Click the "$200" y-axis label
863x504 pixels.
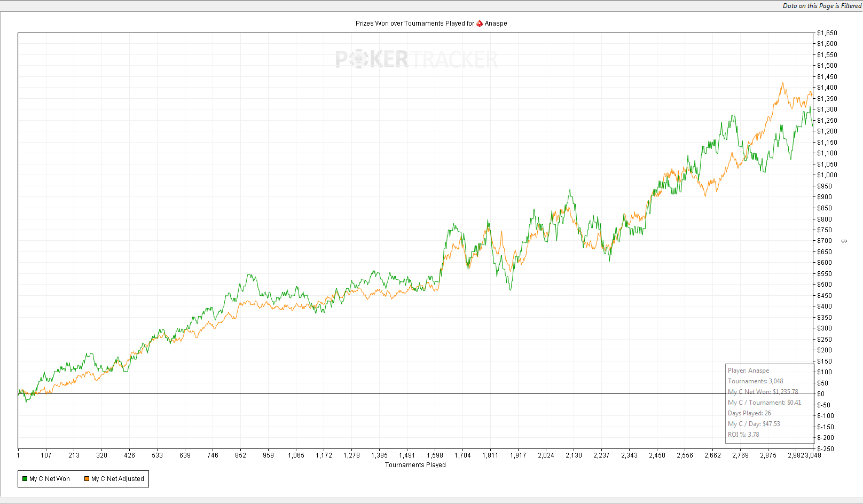(825, 350)
